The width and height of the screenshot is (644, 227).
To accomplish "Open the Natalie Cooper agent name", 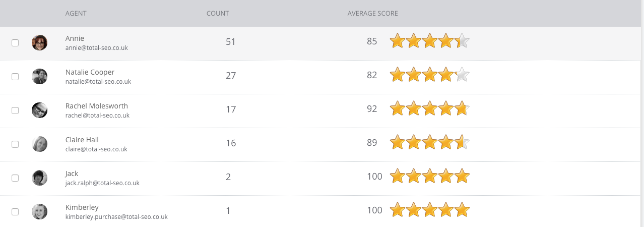I will 90,72.
